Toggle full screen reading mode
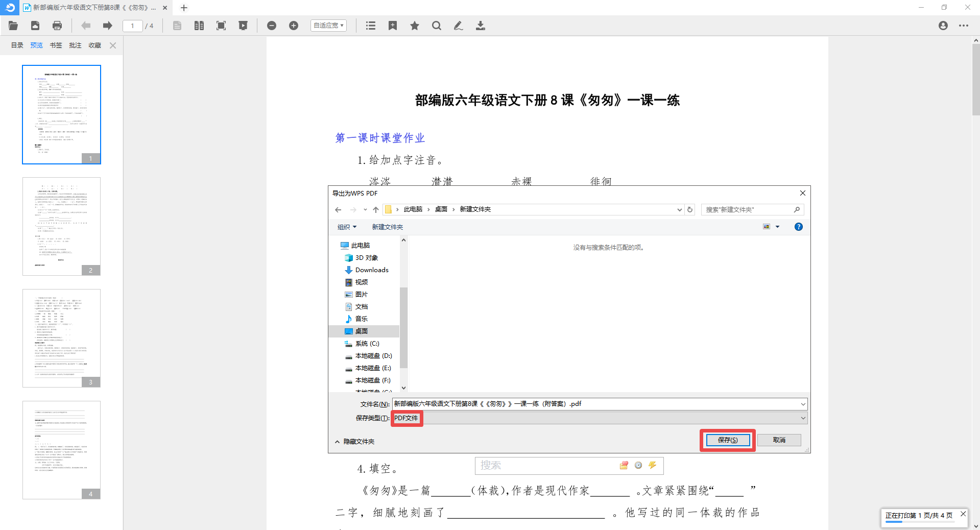 (221, 26)
